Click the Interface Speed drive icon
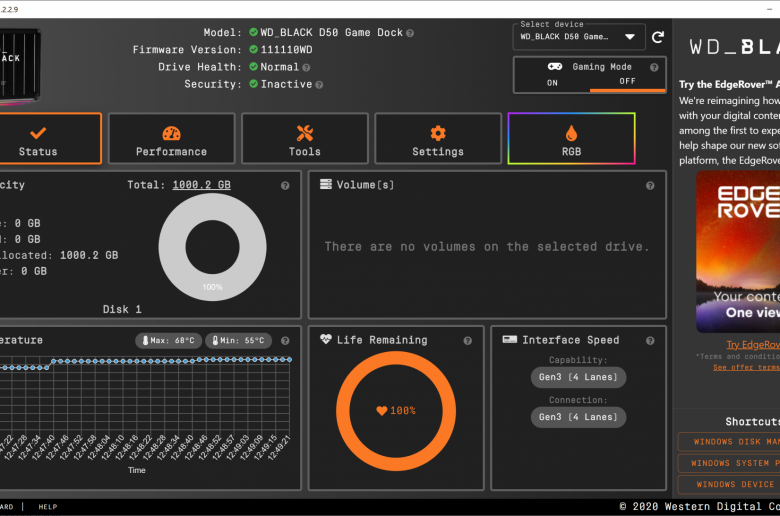 (x=509, y=339)
